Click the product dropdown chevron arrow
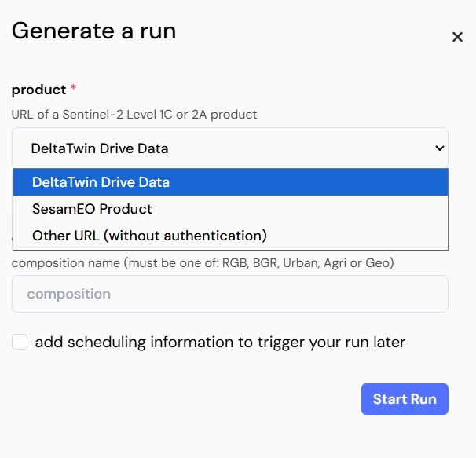Screen dimensions: 476x458 (x=439, y=148)
